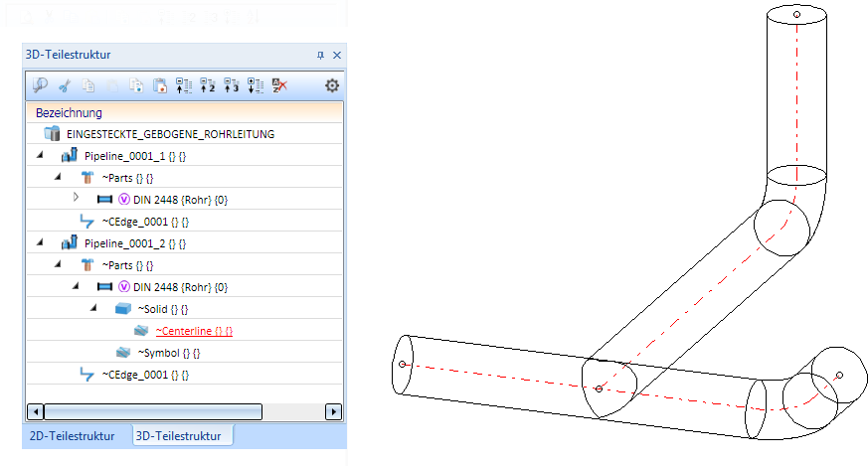Click the horizontal scrollbar right arrow
This screenshot has width=868, height=466.
click(x=333, y=411)
